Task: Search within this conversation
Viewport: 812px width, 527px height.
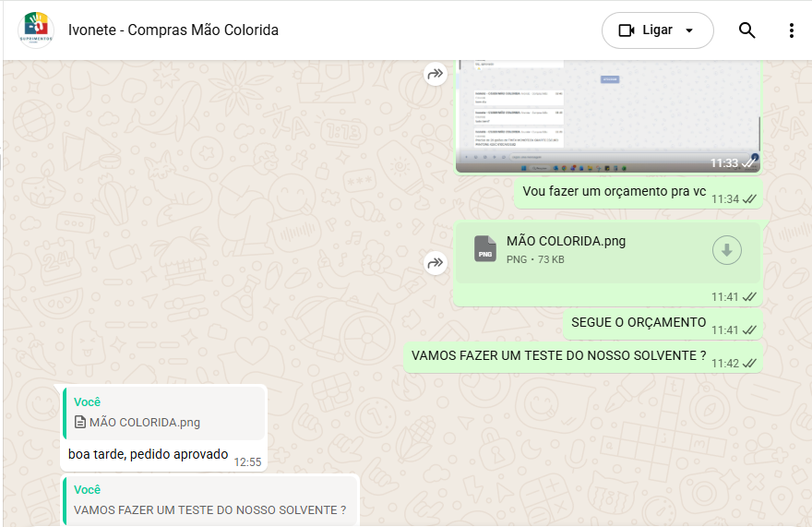Action: tap(746, 30)
